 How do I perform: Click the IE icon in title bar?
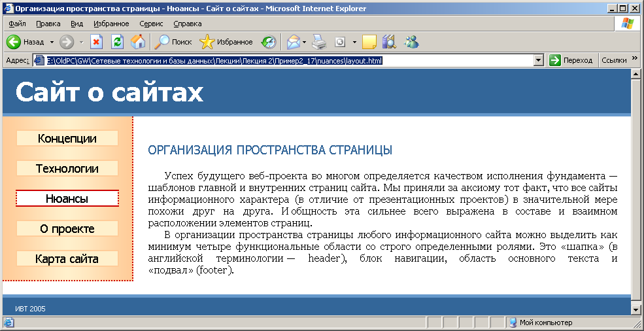(8, 9)
